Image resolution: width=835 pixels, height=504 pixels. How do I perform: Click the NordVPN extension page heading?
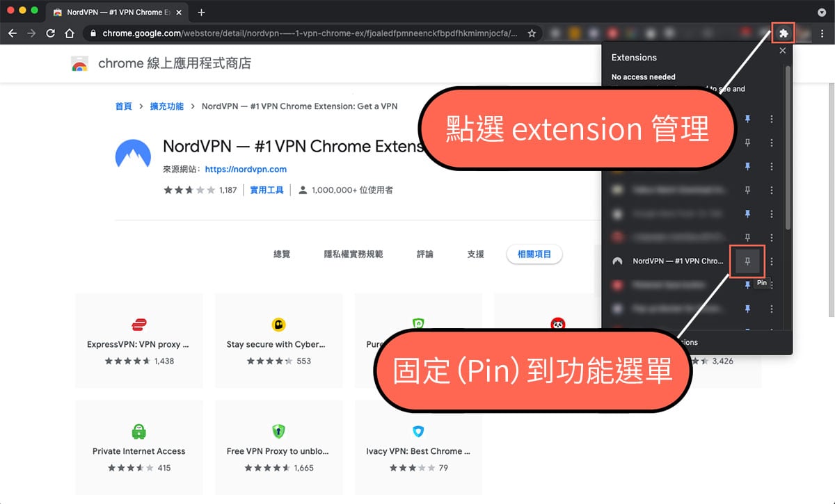click(x=293, y=146)
